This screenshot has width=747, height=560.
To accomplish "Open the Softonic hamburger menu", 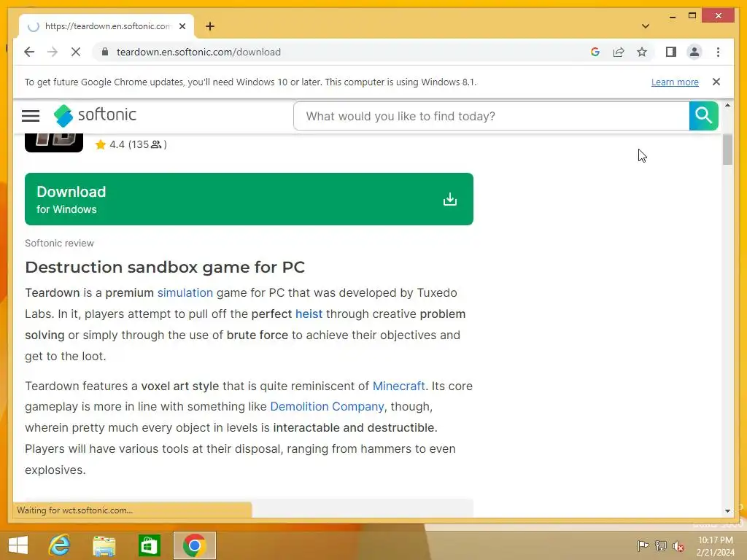I will click(x=31, y=116).
